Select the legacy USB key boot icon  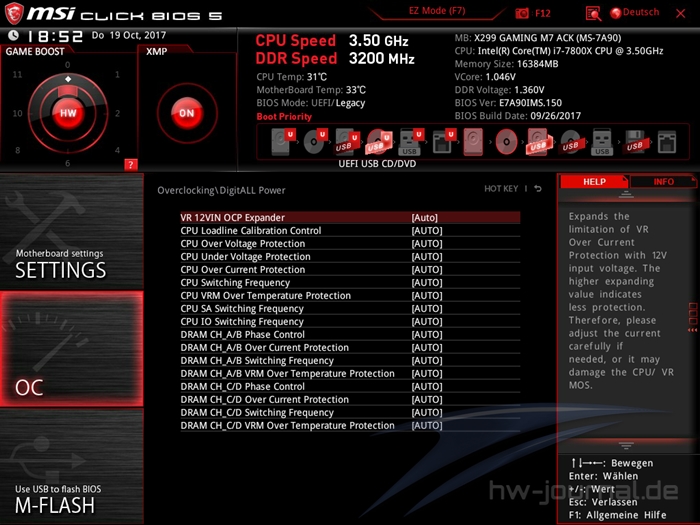click(x=602, y=142)
